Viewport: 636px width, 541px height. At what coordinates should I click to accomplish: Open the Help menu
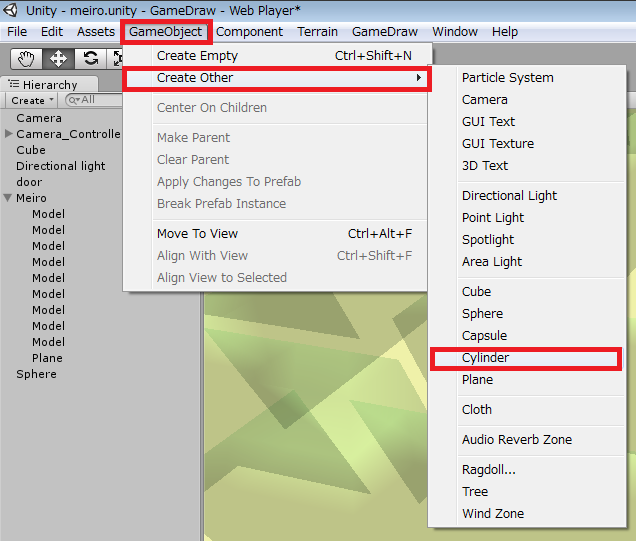tap(505, 32)
